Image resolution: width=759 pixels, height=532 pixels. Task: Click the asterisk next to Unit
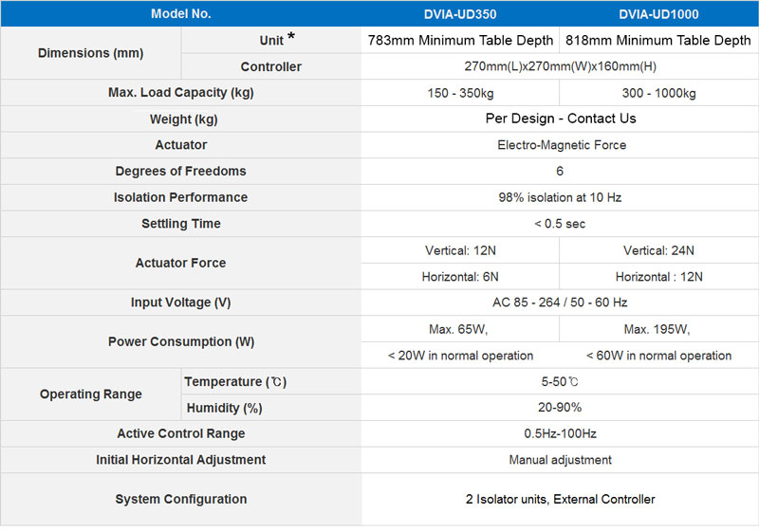pyautogui.click(x=291, y=36)
